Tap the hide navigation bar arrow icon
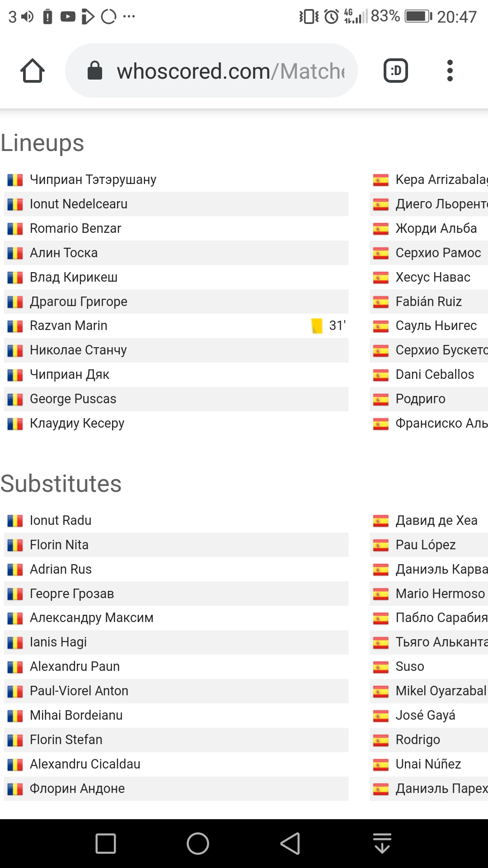The image size is (488, 868). 382,844
